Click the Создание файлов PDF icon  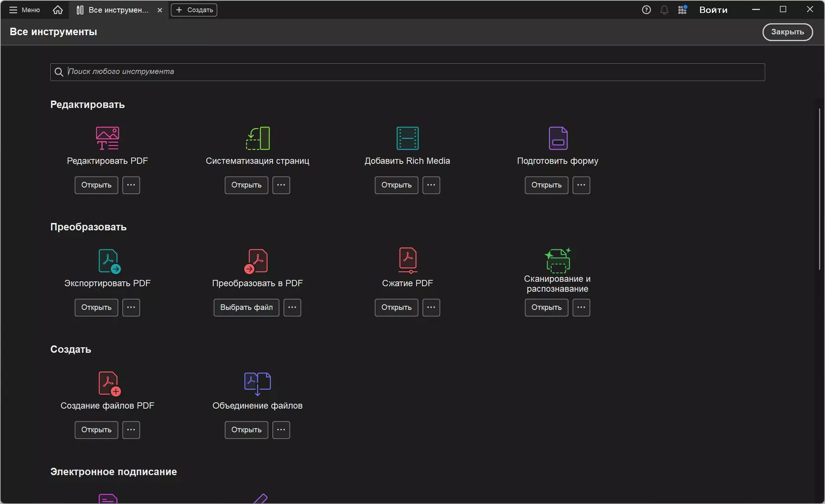tap(109, 383)
